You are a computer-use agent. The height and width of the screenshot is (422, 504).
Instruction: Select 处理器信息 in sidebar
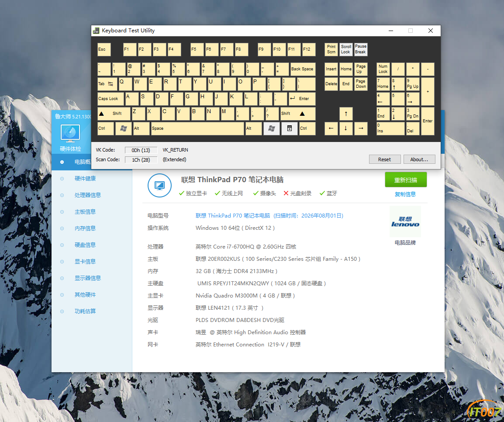(x=88, y=195)
